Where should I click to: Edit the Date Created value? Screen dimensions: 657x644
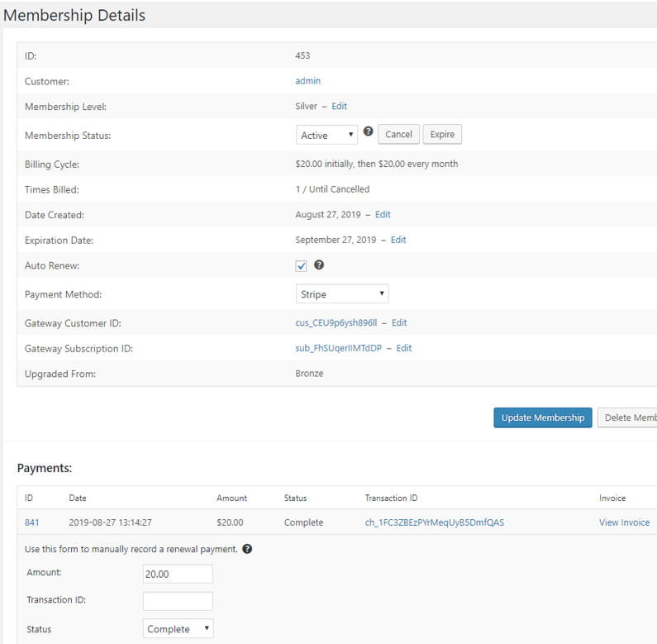pyautogui.click(x=383, y=215)
